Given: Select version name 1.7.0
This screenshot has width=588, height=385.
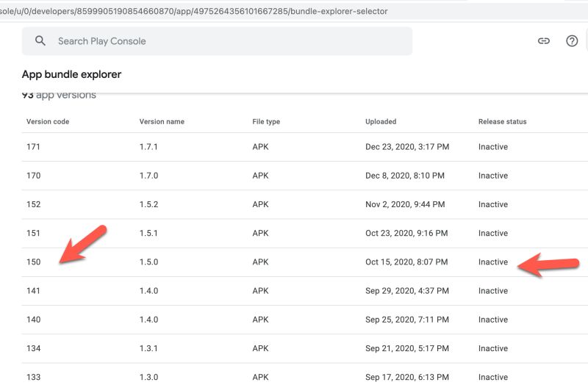Looking at the screenshot, I should 148,176.
